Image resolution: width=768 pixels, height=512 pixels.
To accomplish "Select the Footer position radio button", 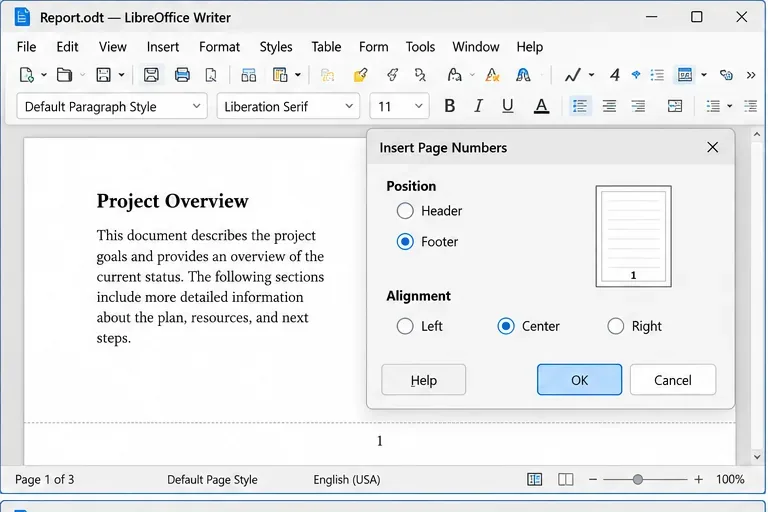I will [x=405, y=242].
